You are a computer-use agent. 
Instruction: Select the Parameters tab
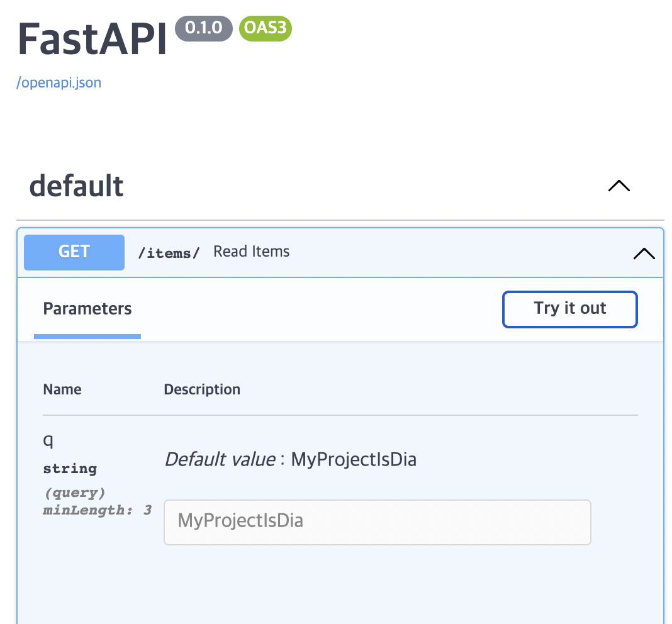(x=87, y=309)
